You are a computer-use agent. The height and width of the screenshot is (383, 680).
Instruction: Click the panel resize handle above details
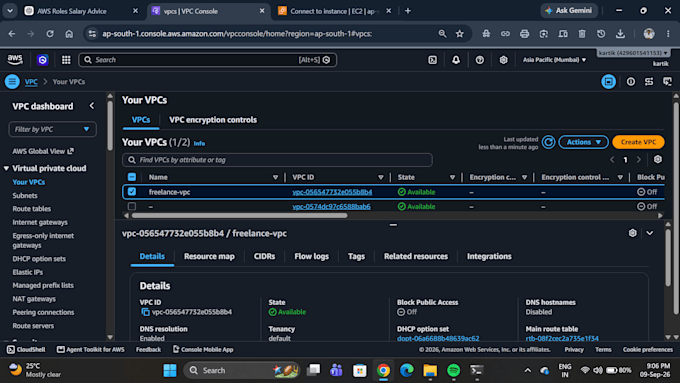pyautogui.click(x=393, y=225)
